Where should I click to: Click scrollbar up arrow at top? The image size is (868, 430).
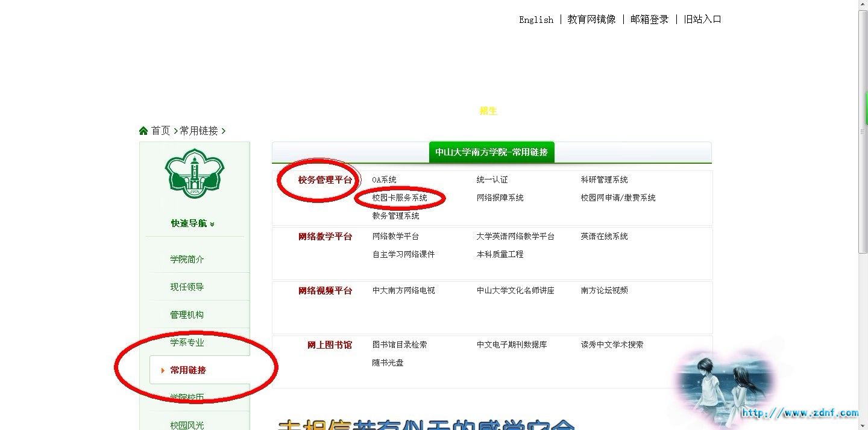coord(863,5)
